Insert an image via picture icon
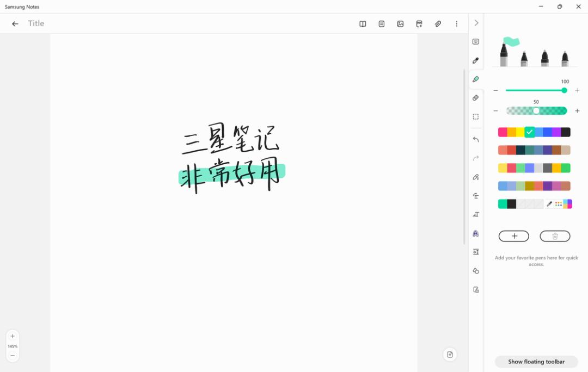 point(400,23)
